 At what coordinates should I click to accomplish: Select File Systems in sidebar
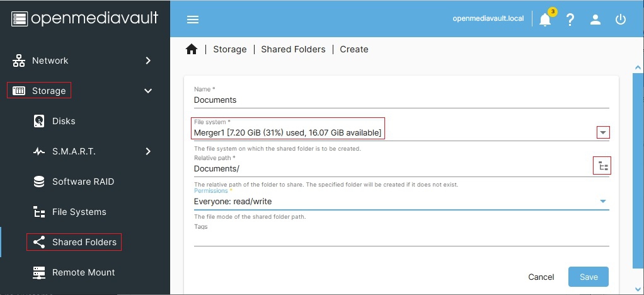click(79, 212)
